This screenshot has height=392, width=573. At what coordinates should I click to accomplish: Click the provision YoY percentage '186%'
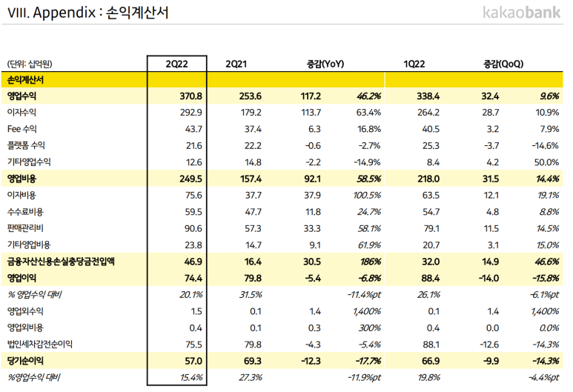pyautogui.click(x=371, y=262)
